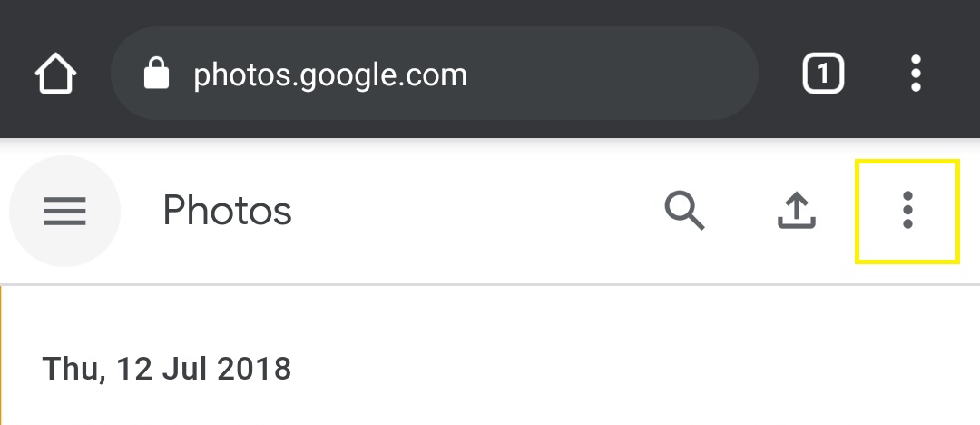Expand the highlighted vertical dots menu
The image size is (980, 425).
tap(906, 211)
